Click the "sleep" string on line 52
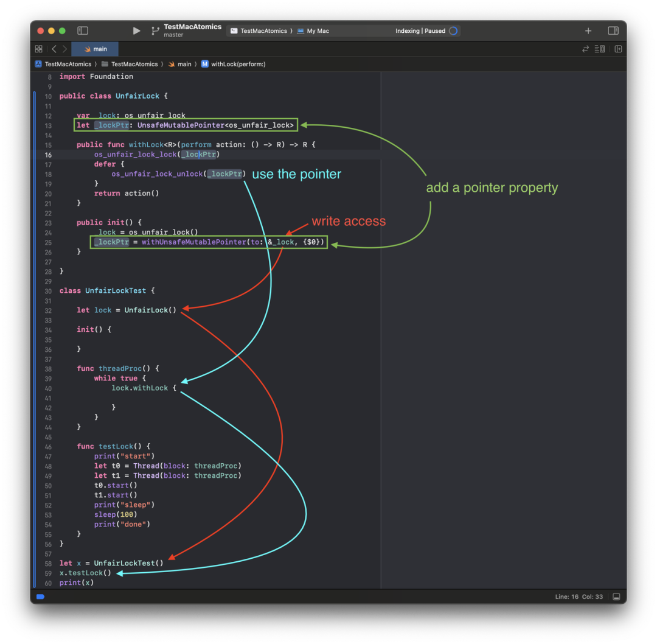 pos(135,505)
